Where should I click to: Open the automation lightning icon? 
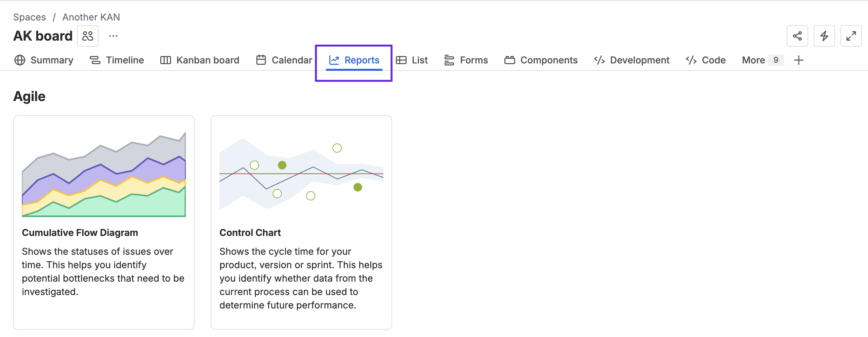point(824,36)
